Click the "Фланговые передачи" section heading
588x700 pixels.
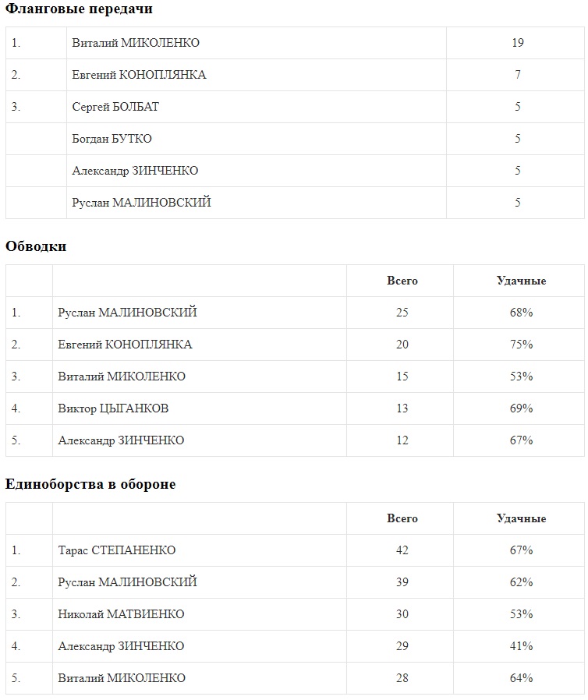pyautogui.click(x=79, y=9)
